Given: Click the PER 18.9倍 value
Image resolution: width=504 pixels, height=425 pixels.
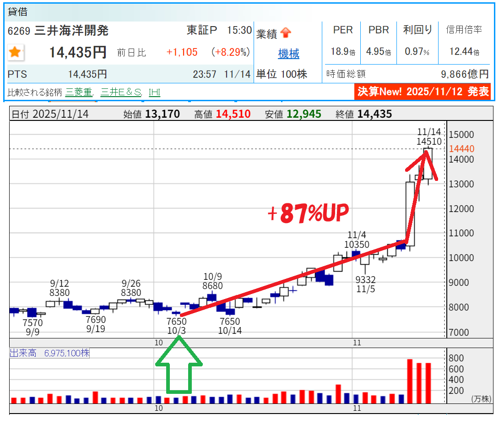Looking at the screenshot, I should [x=343, y=52].
